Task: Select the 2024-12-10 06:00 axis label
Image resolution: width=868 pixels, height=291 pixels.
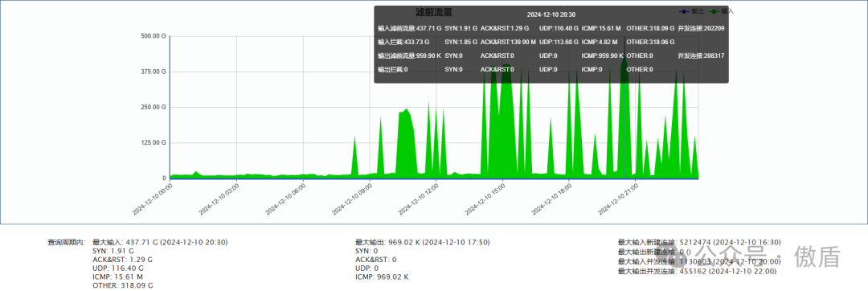Action: [x=285, y=199]
